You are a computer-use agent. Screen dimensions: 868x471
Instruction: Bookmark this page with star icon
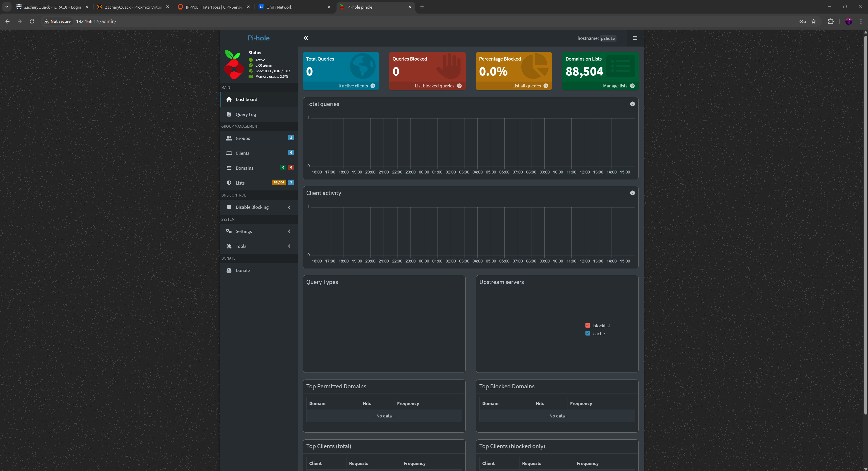(x=813, y=21)
